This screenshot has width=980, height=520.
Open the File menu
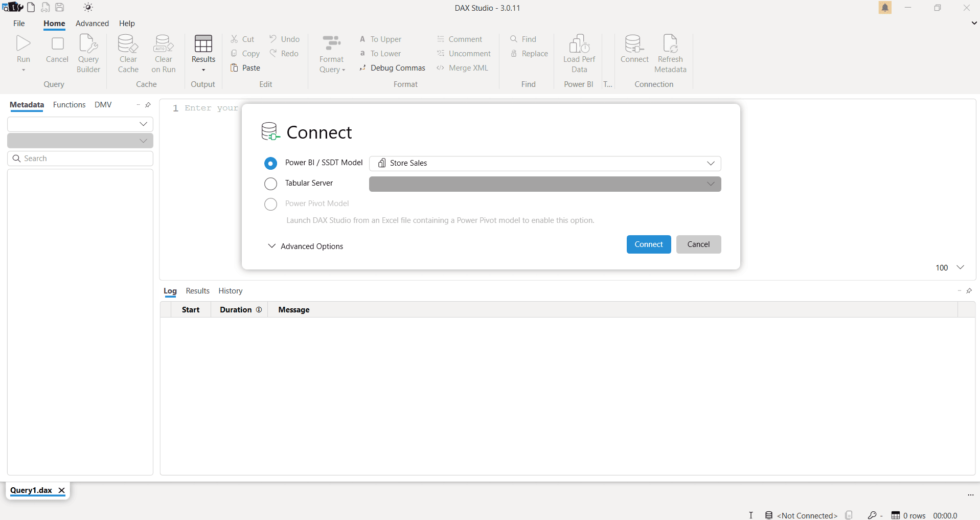(19, 24)
